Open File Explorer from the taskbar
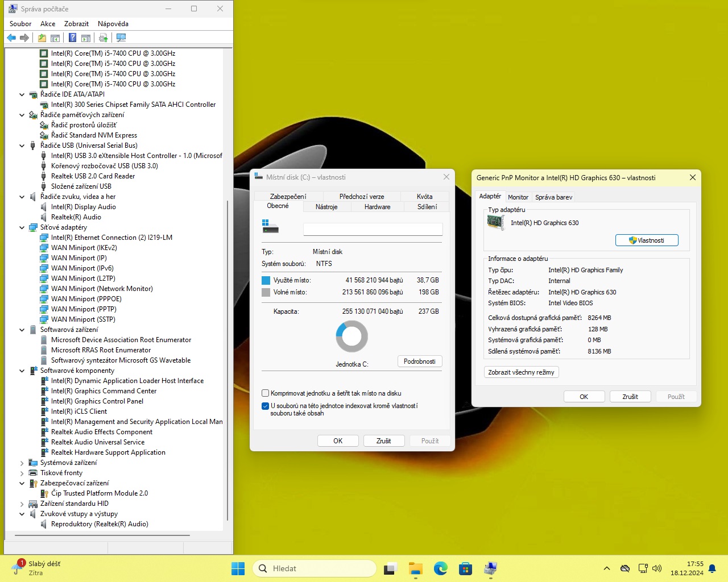 tap(416, 568)
